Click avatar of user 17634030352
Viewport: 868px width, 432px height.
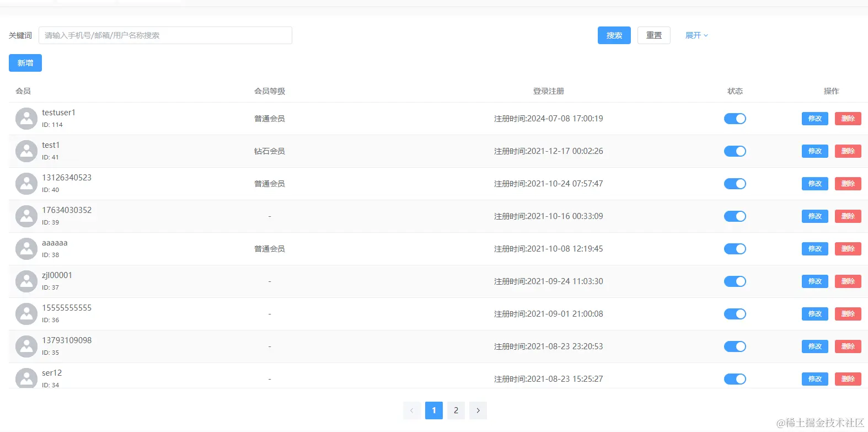coord(26,216)
